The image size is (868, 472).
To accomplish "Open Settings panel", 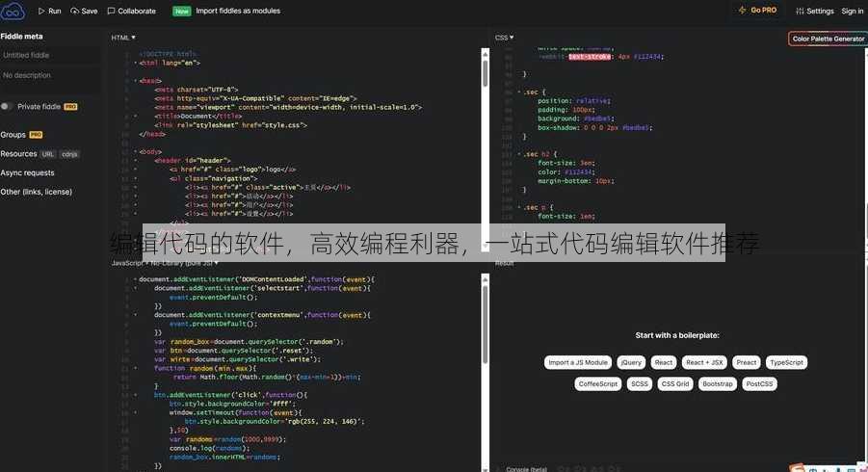I will [x=814, y=11].
